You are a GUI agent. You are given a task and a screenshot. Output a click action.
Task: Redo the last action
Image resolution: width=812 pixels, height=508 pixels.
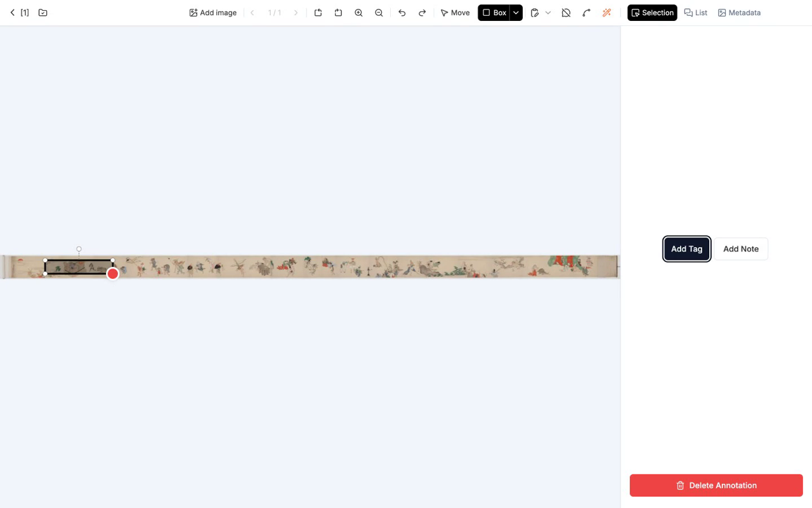click(422, 13)
